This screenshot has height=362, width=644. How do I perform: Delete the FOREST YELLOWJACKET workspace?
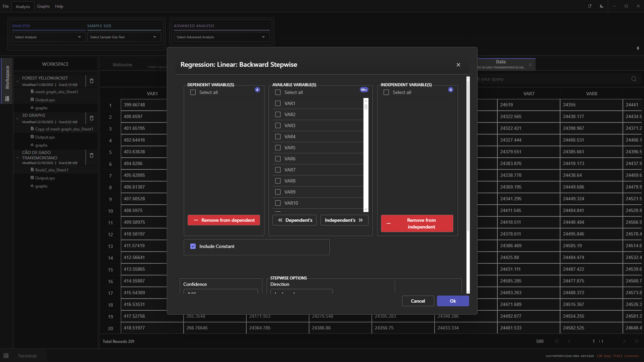[91, 81]
